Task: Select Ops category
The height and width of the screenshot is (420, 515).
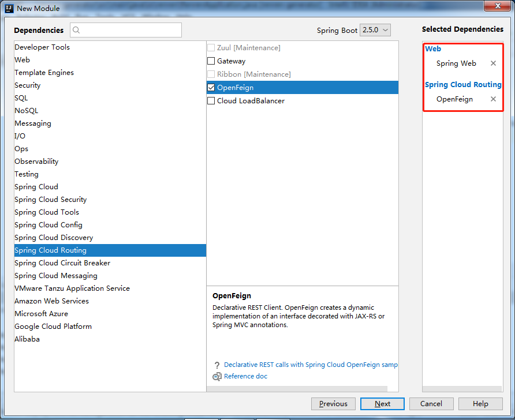Action: [x=110, y=149]
